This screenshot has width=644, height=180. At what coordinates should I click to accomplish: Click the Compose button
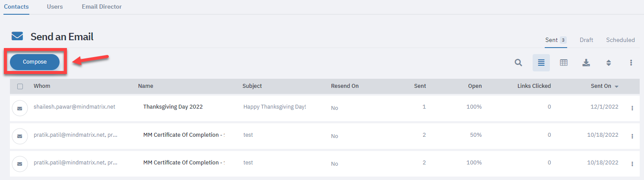point(35,62)
